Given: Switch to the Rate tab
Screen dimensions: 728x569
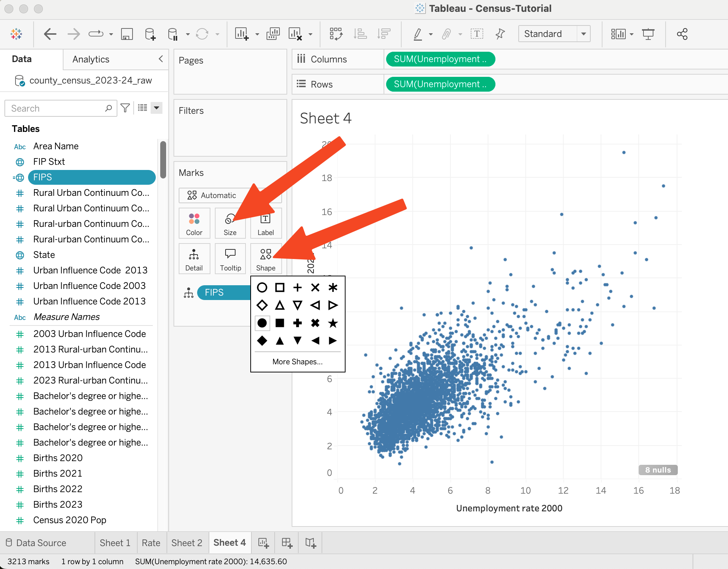Looking at the screenshot, I should click(151, 543).
